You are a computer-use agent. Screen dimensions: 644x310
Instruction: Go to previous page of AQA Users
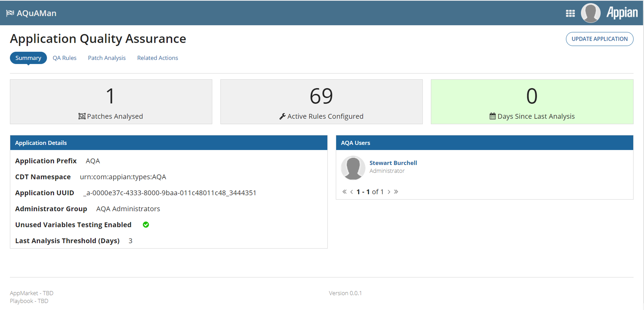pyautogui.click(x=352, y=192)
